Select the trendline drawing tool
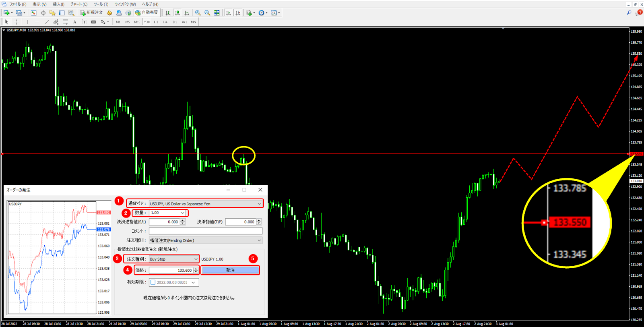Screen dimensions: 644x327 (x=47, y=22)
